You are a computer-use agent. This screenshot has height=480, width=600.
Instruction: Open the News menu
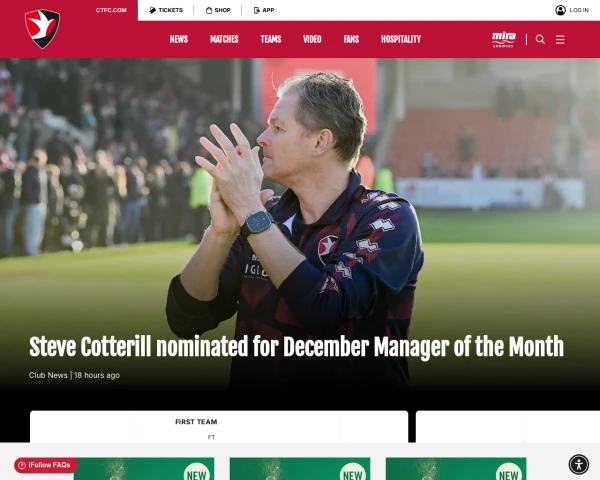[179, 39]
